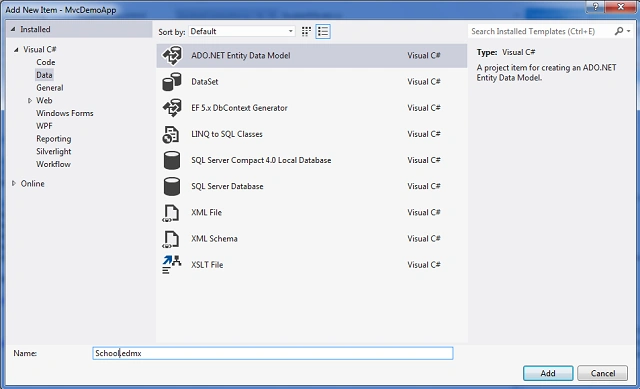Click the 'XML File' template name

[x=206, y=212]
